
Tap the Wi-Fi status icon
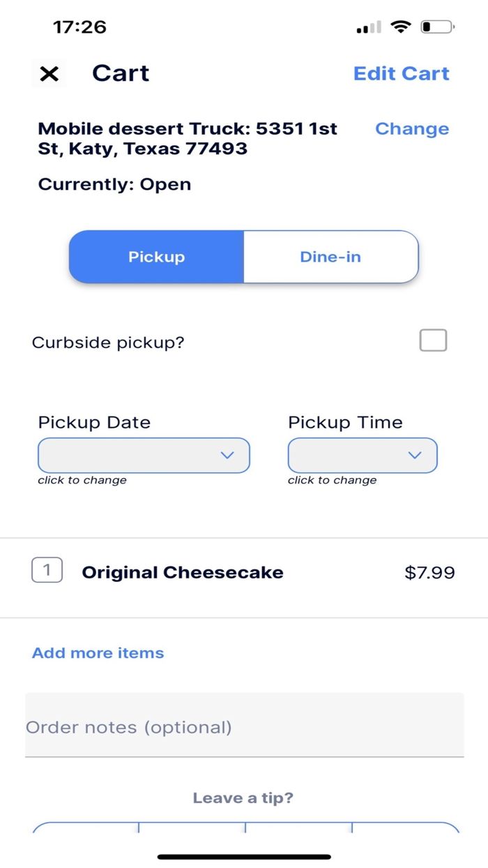(401, 27)
